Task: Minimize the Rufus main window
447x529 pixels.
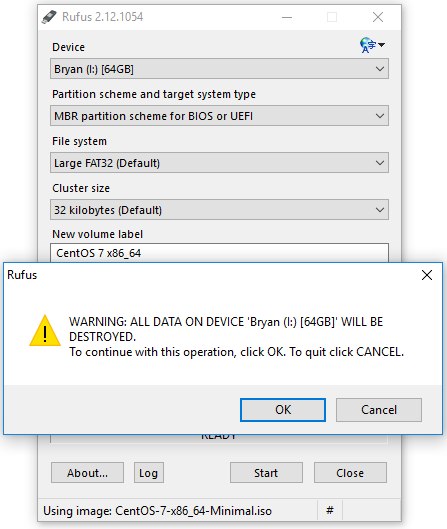Action: (x=287, y=17)
